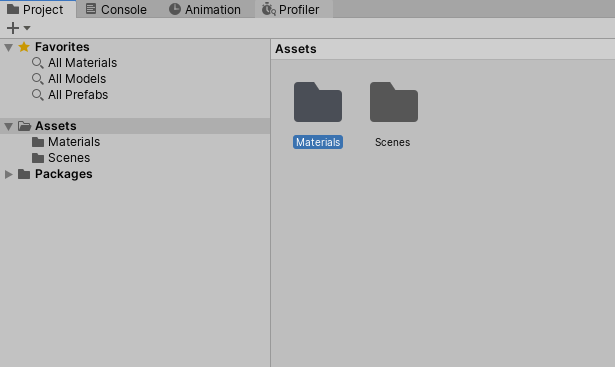Expand the Packages folder

click(x=8, y=174)
